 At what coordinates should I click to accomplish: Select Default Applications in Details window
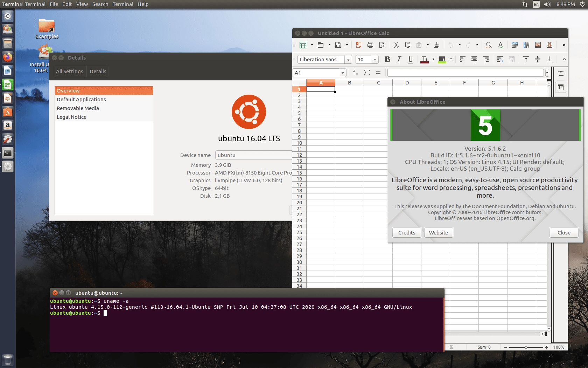[104, 100]
